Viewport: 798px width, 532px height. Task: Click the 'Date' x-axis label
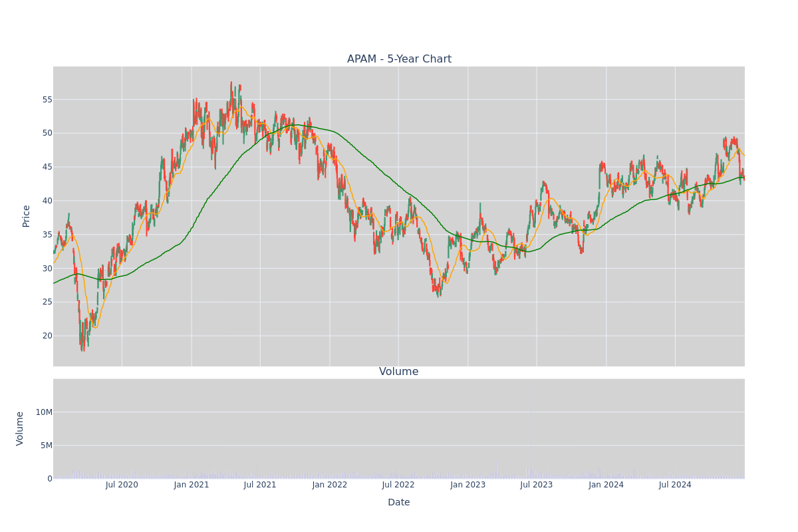click(x=399, y=502)
